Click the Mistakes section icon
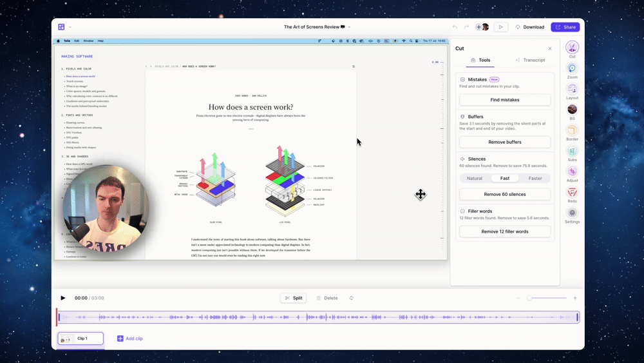 coord(462,80)
